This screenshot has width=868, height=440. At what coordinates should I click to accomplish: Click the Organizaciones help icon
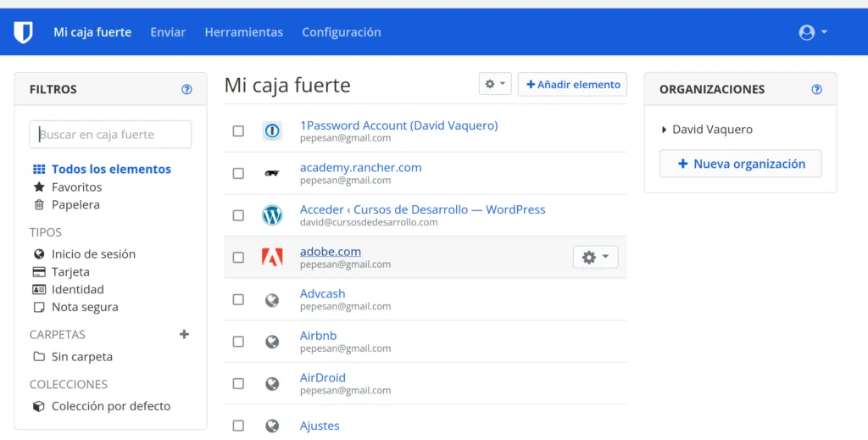[x=816, y=89]
